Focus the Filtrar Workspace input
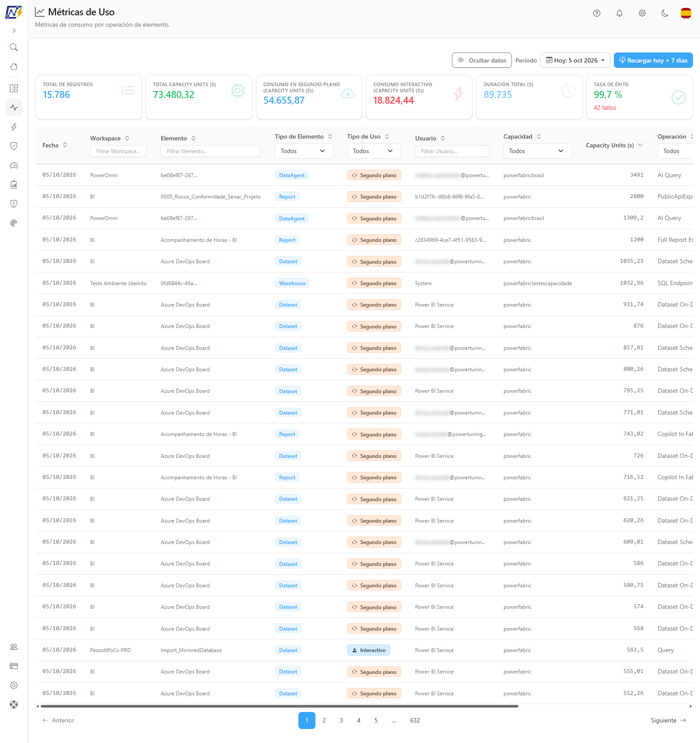This screenshot has height=743, width=700. click(x=118, y=151)
